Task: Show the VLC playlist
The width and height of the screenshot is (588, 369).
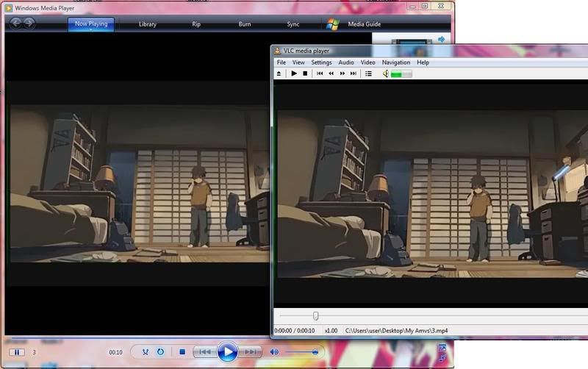Action: (x=369, y=74)
